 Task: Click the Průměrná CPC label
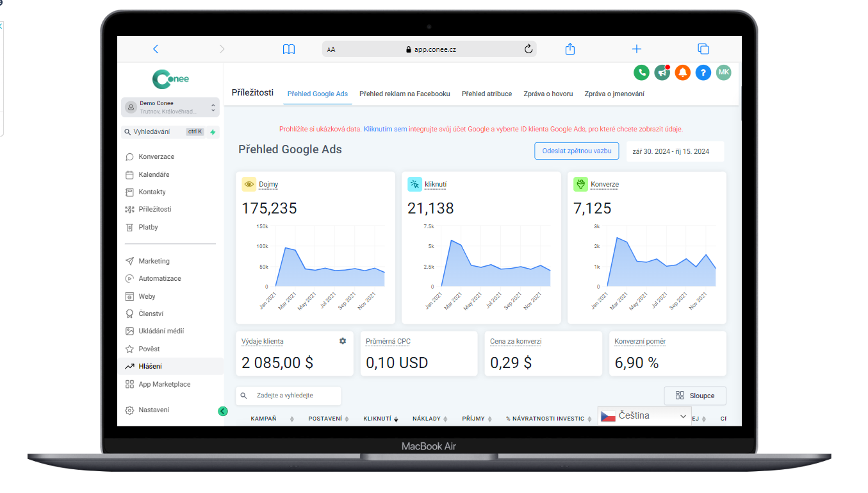click(388, 342)
